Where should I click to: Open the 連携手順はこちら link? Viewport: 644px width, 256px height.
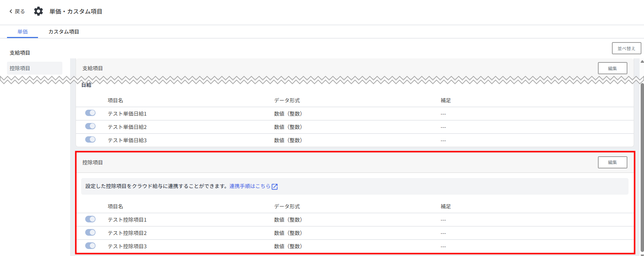click(250, 186)
